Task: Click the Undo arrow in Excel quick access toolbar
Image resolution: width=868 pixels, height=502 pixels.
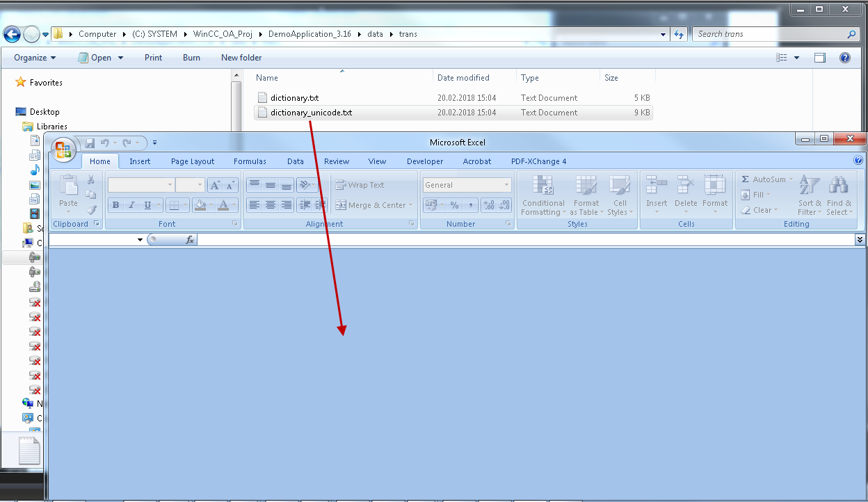Action: (104, 143)
